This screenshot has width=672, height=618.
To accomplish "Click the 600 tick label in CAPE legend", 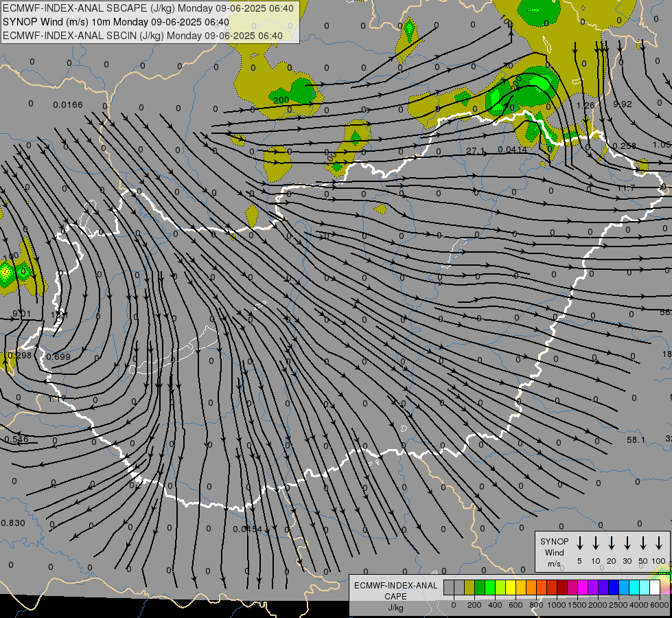I will pyautogui.click(x=515, y=605).
